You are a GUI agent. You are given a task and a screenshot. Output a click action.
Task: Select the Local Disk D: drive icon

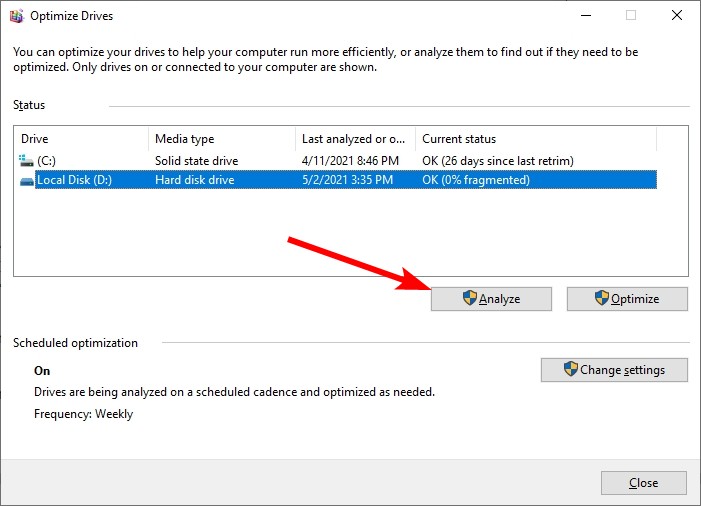click(x=26, y=181)
